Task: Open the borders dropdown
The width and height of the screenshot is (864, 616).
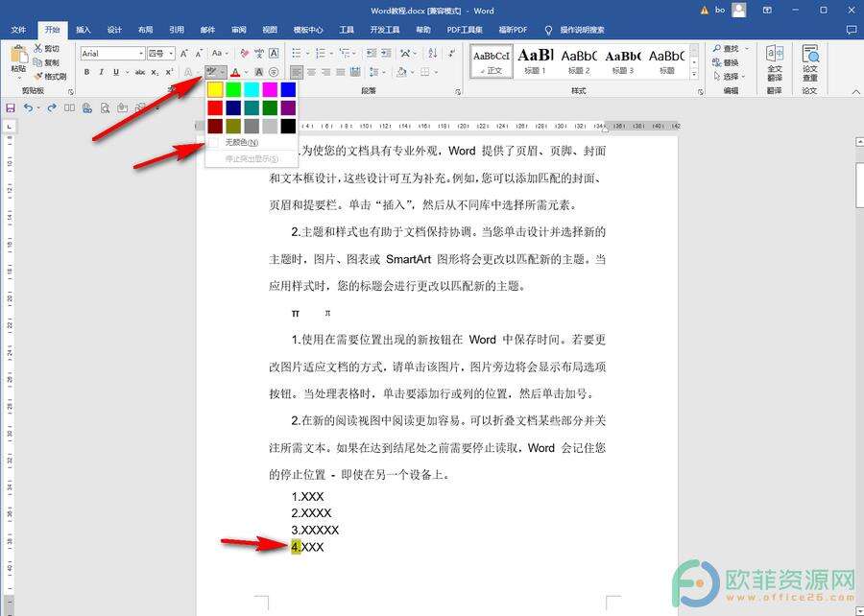Action: tap(435, 72)
